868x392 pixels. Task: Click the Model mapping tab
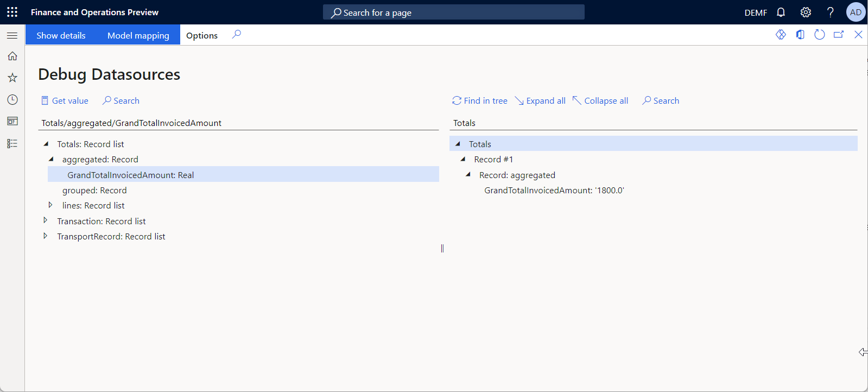138,35
